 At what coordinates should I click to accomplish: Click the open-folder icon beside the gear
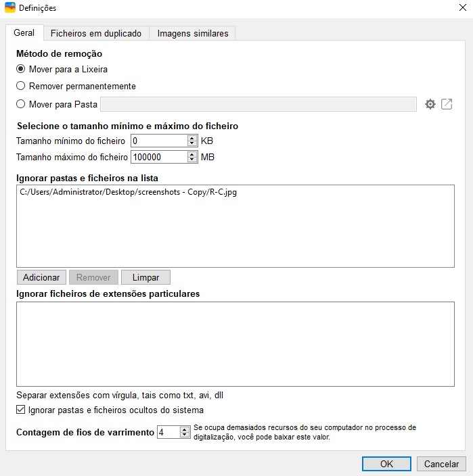tap(447, 104)
